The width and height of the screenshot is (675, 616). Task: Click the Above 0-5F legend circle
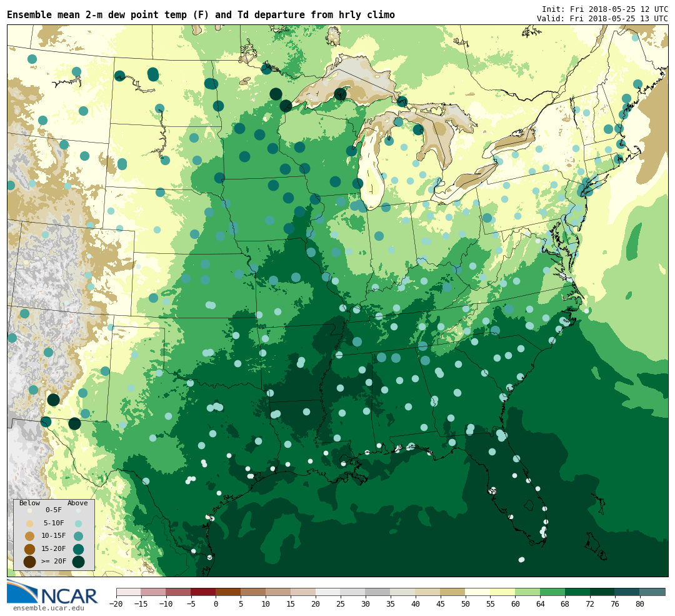pos(78,510)
